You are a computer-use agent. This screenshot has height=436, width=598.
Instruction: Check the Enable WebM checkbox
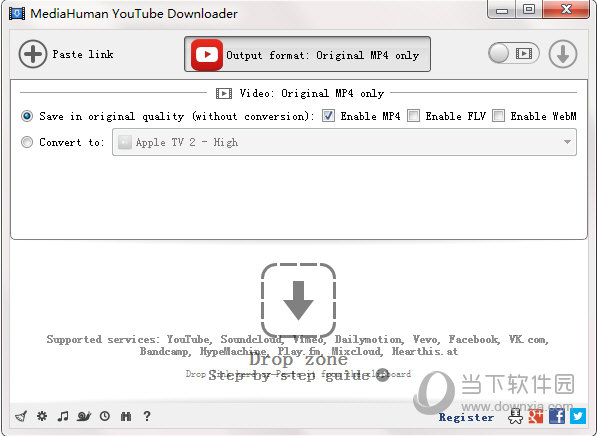498,116
